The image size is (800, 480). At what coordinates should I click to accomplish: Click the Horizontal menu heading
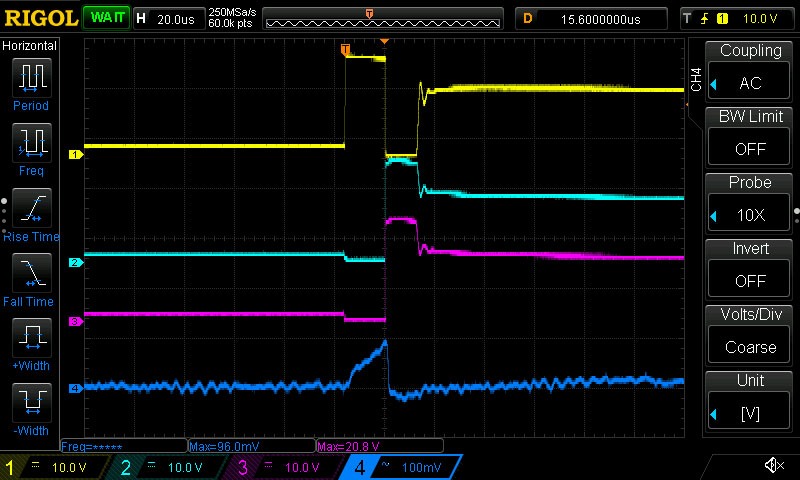(x=30, y=46)
